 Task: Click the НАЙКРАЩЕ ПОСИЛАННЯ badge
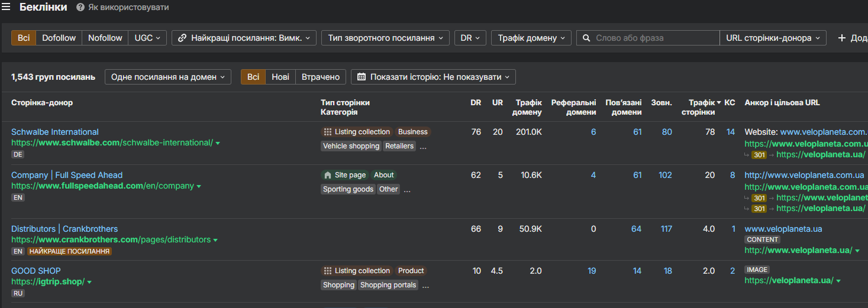point(69,251)
